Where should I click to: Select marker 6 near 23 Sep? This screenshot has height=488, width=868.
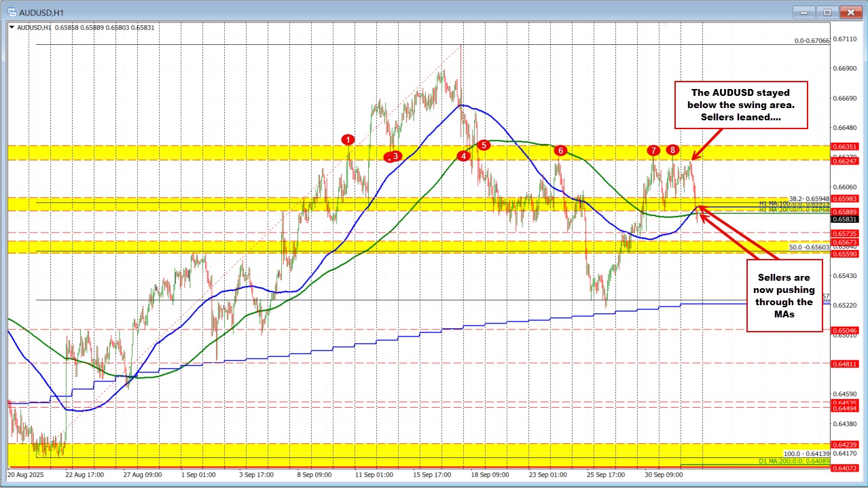(560, 151)
